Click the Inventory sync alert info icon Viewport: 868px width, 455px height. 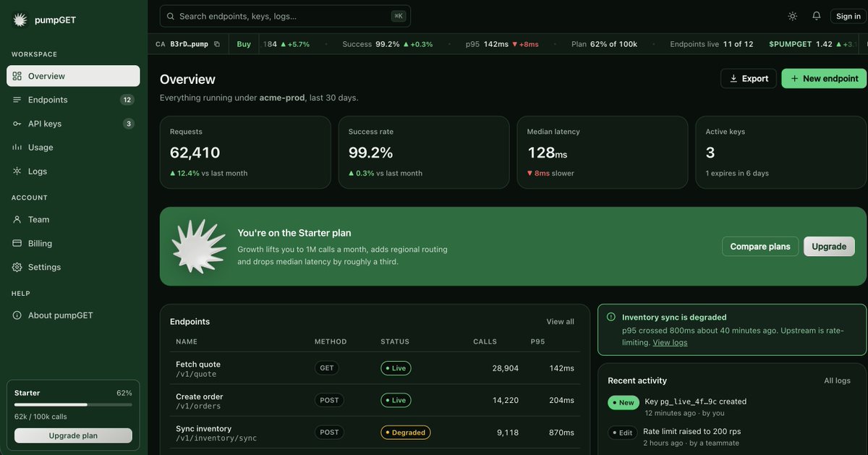click(611, 317)
